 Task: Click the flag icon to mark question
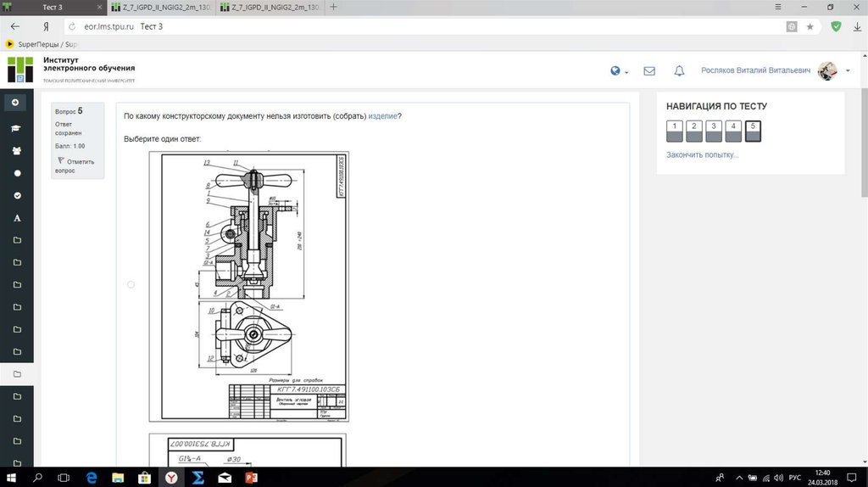(60, 160)
